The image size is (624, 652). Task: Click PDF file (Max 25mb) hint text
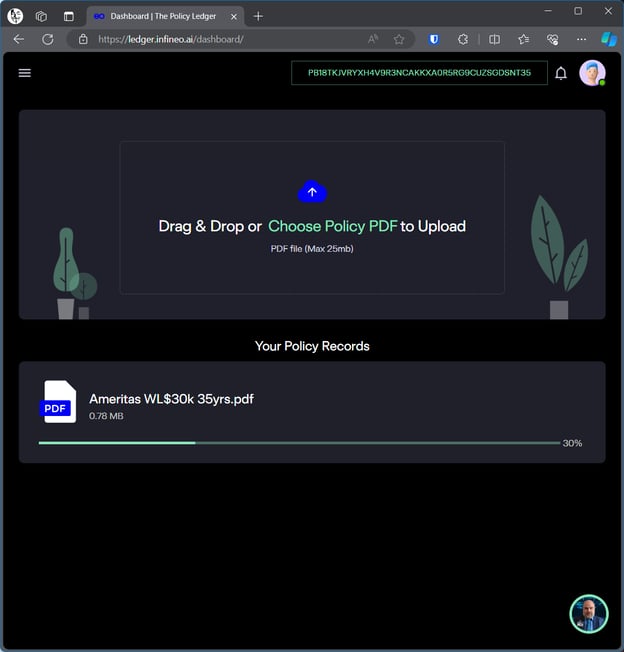coord(312,249)
